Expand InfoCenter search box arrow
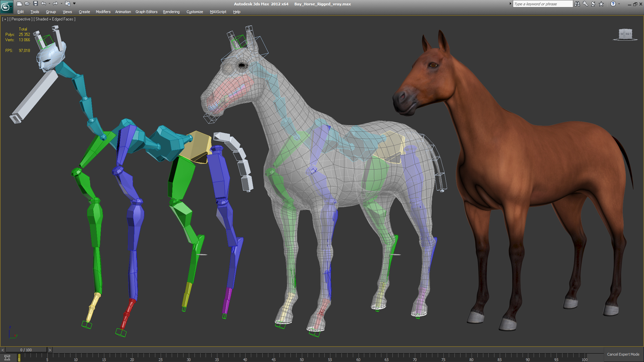 tap(511, 4)
